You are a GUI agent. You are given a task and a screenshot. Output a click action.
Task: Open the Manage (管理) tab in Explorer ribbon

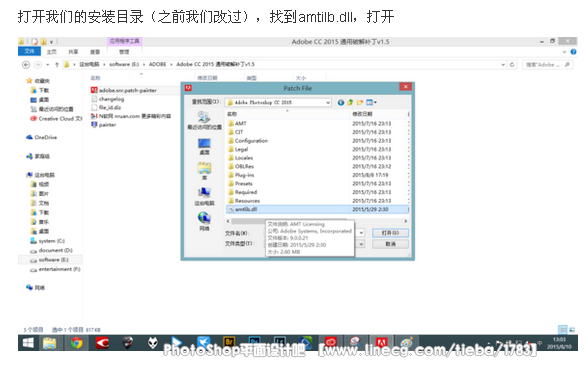(x=124, y=52)
